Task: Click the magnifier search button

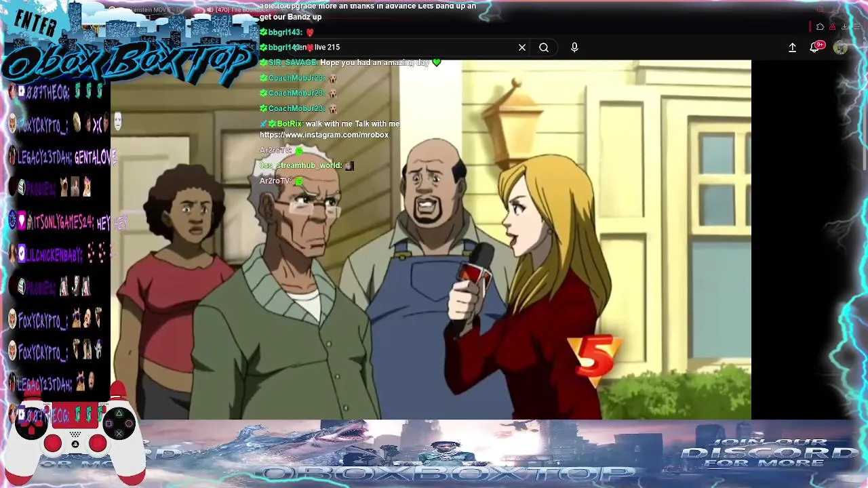Action: click(544, 47)
